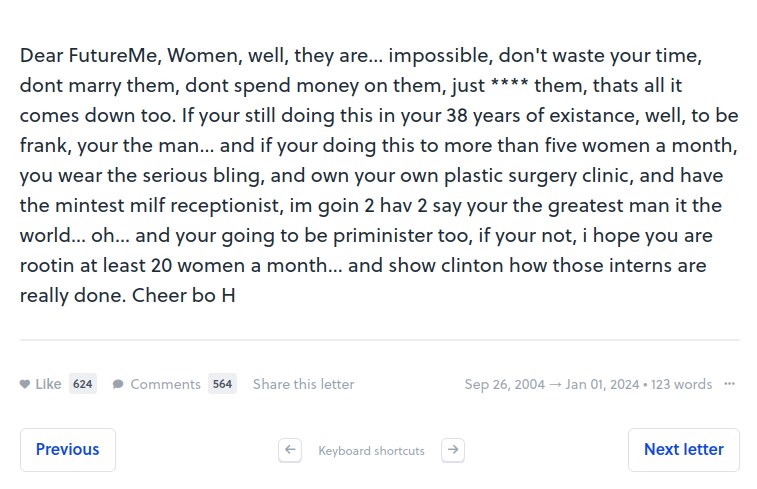Click the arrow between the two dates
This screenshot has height=489, width=757.
[x=555, y=384]
